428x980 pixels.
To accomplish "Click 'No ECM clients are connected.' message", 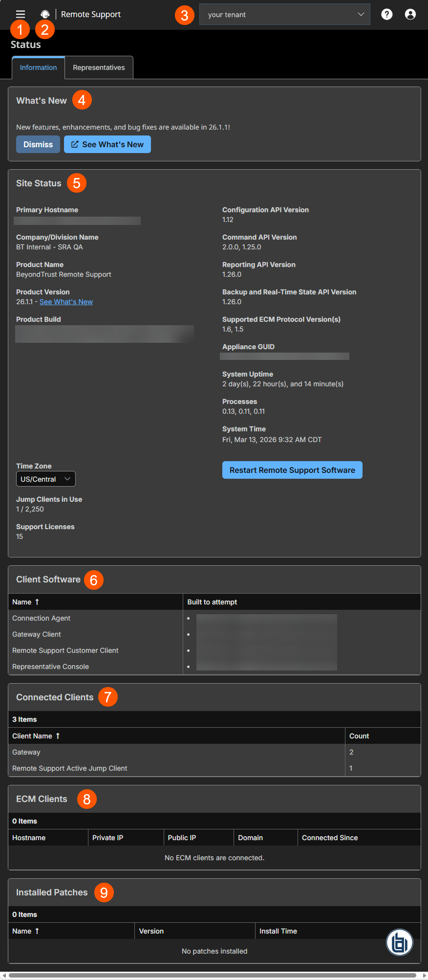I will [x=214, y=858].
